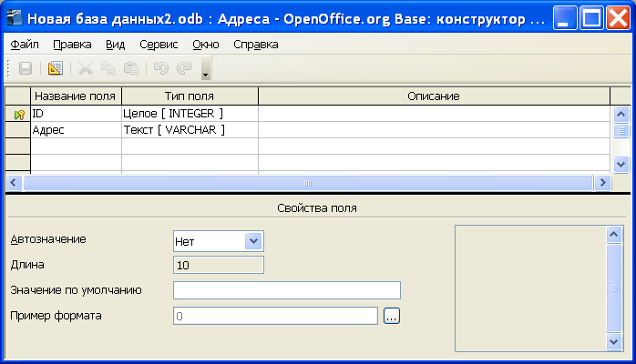Expand the Автозначение dropdown arrow
The width and height of the screenshot is (636, 364).
tap(254, 241)
